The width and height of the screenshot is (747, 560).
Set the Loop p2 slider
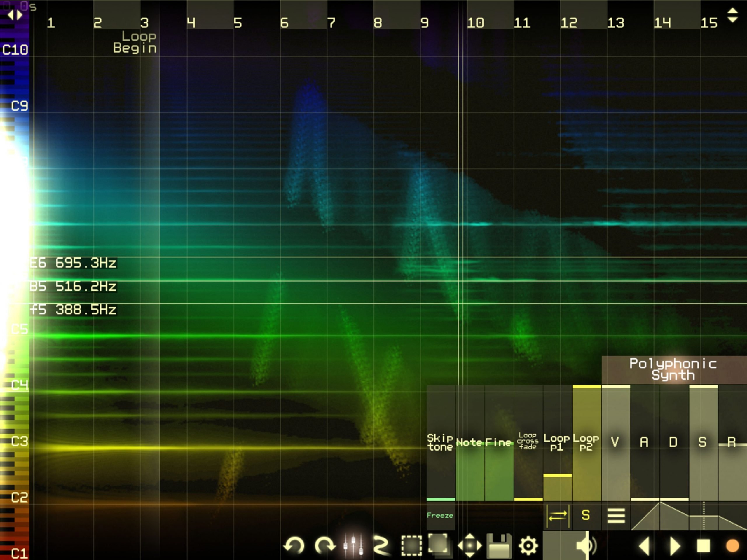(x=587, y=443)
